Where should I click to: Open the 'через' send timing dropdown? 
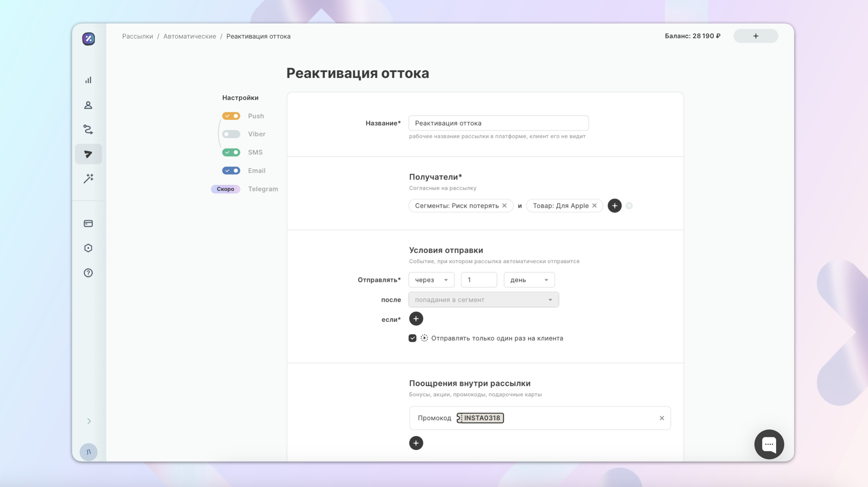pos(431,280)
